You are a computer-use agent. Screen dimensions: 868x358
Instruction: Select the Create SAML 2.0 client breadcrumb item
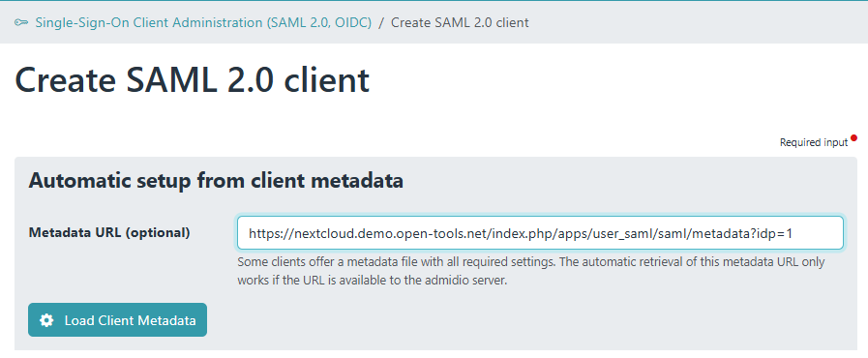(x=460, y=22)
